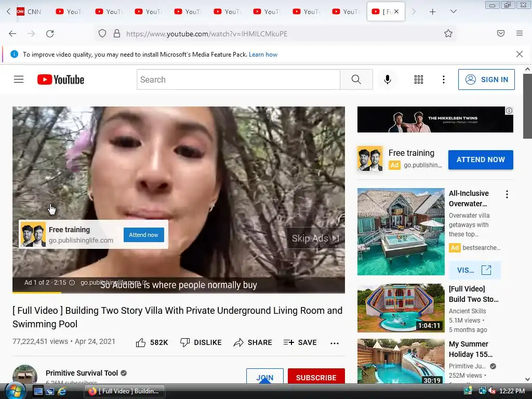Click the video title text
Viewport: 532px width, 399px height.
[178, 317]
